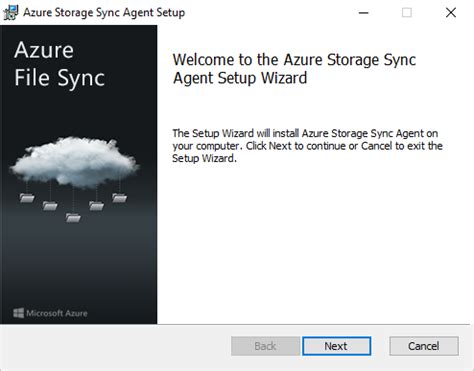Select the 'Azure File Sync' banner text

pos(59,64)
